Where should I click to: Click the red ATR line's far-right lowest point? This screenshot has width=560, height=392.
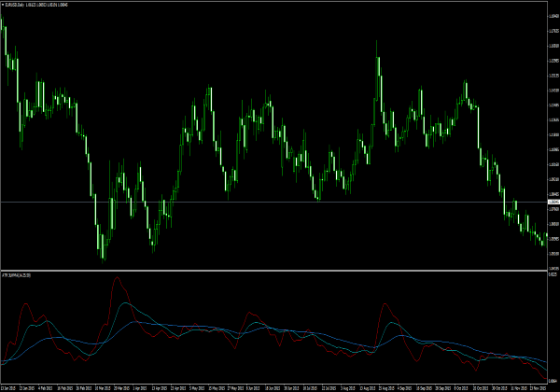coord(544,377)
